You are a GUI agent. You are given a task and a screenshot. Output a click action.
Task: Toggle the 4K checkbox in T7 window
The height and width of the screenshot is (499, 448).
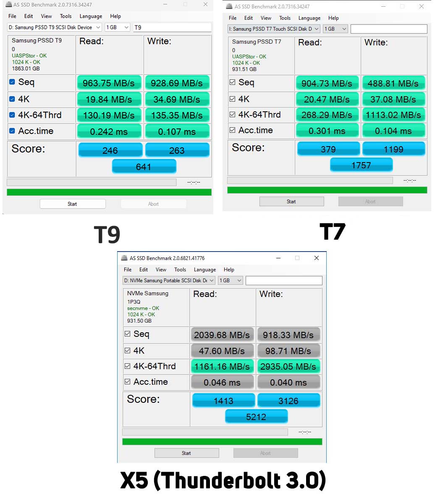click(x=233, y=99)
